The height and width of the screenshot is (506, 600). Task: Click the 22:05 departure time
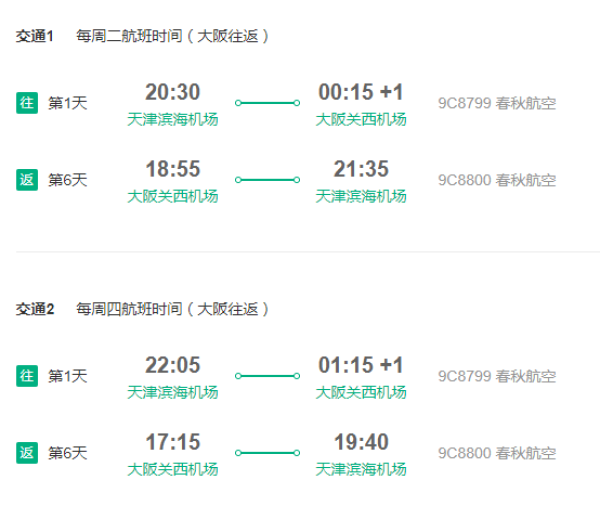pos(173,365)
